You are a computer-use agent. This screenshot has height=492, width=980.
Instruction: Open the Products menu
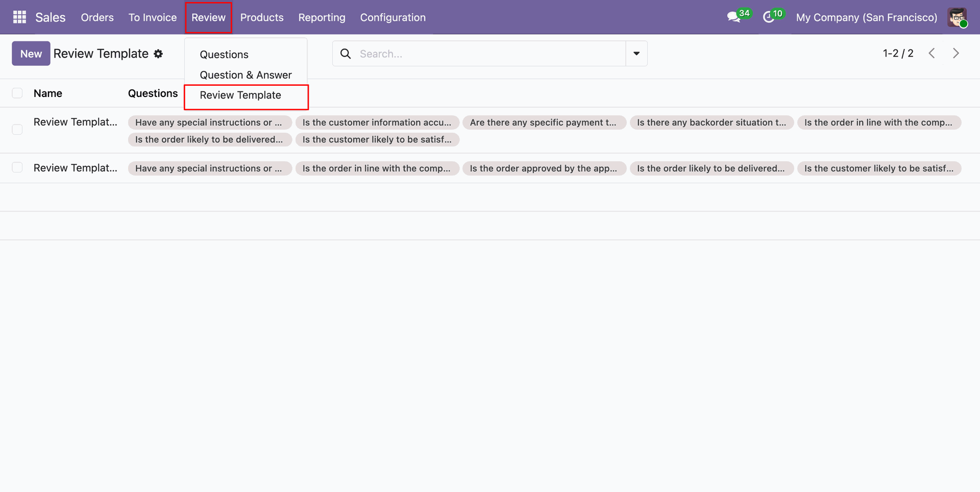click(x=262, y=17)
